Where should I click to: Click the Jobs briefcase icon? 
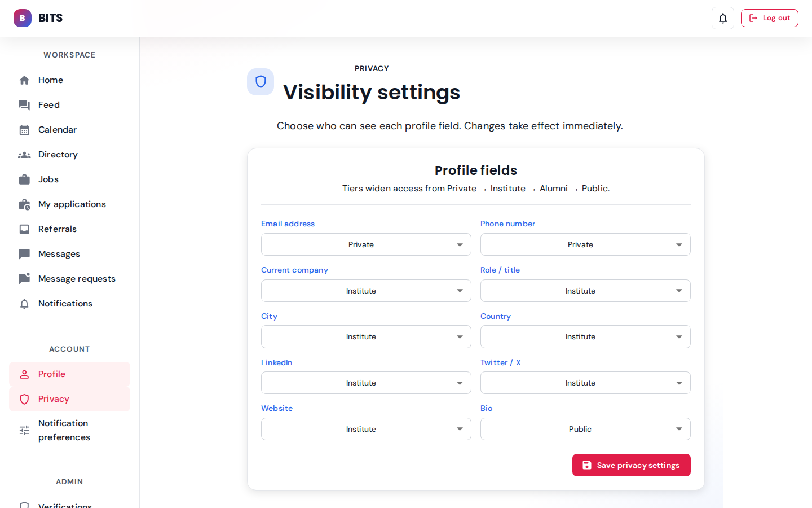(x=24, y=179)
